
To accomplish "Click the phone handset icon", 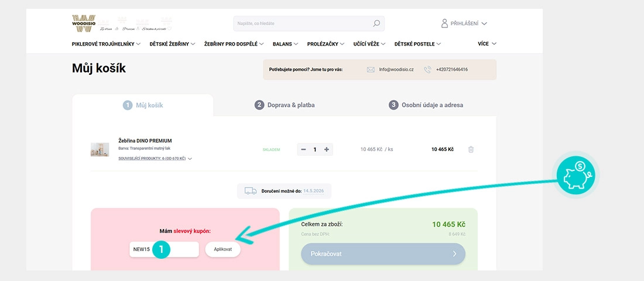I will point(427,70).
